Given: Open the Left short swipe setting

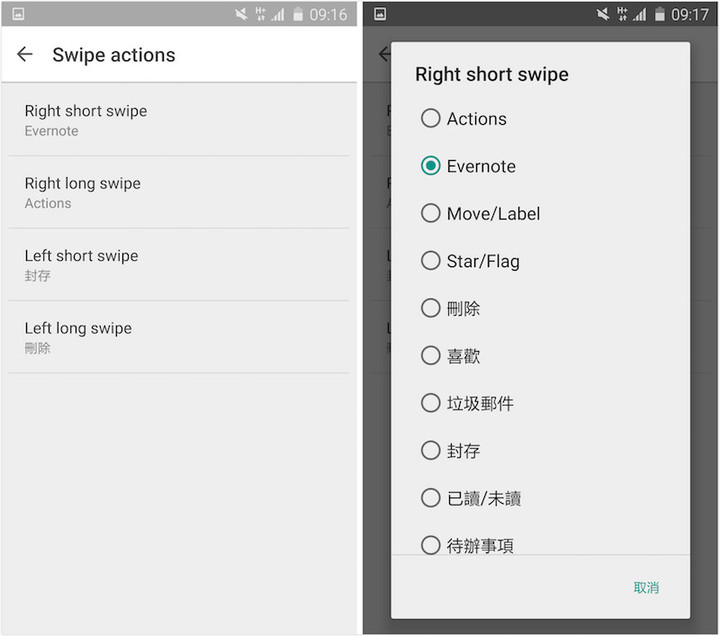Looking at the screenshot, I should (180, 265).
